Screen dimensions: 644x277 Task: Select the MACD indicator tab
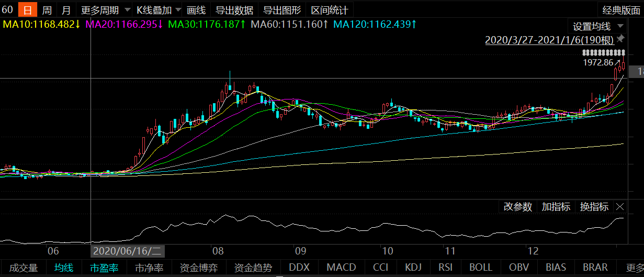click(x=341, y=268)
